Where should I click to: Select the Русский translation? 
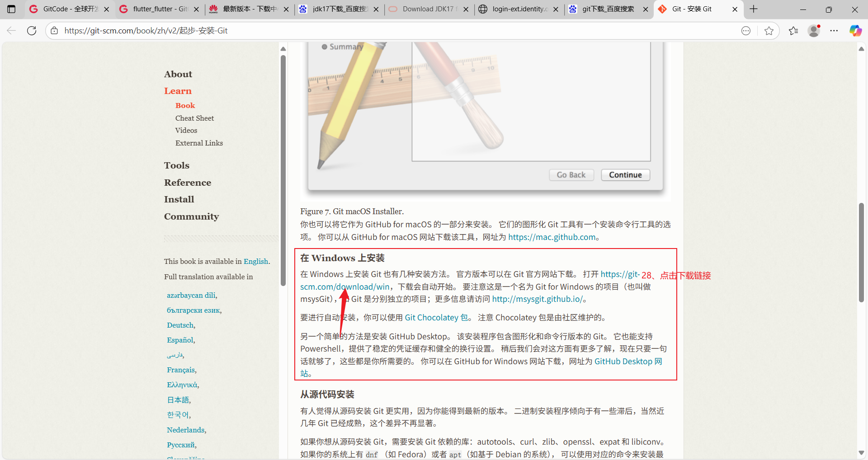point(181,445)
